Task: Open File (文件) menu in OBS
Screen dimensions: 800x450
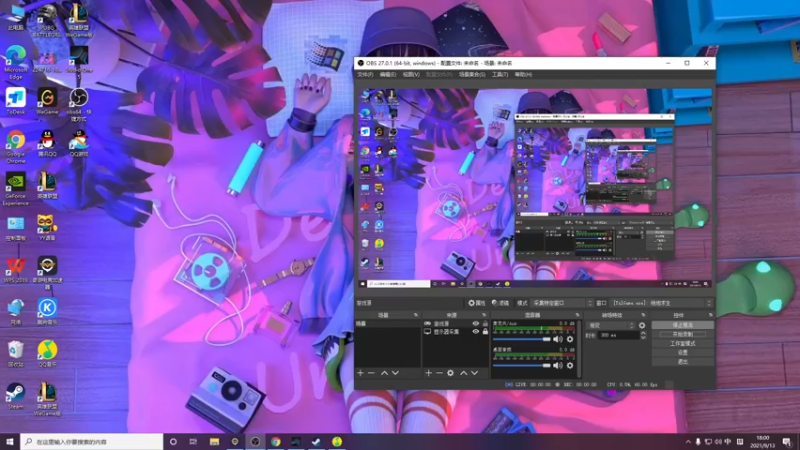Action: (365, 74)
